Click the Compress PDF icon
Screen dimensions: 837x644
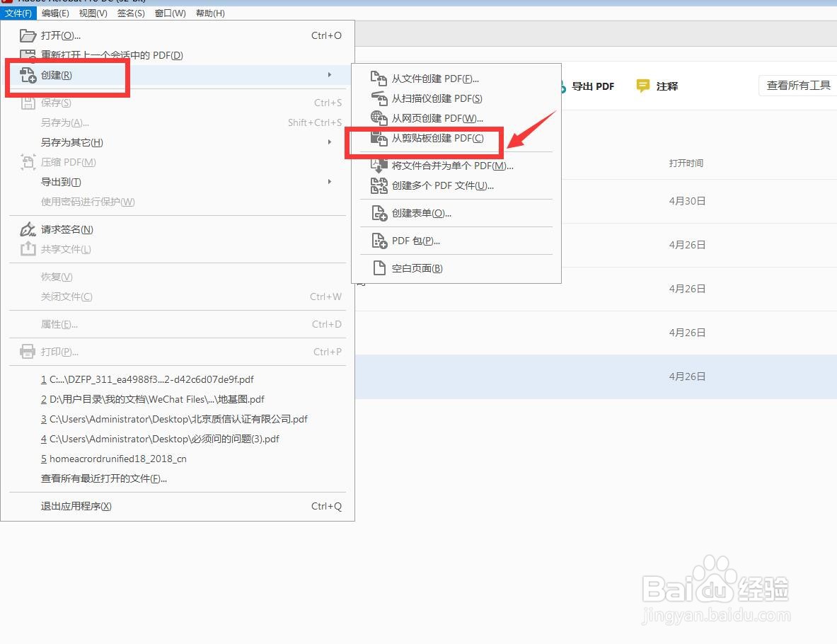(28, 162)
